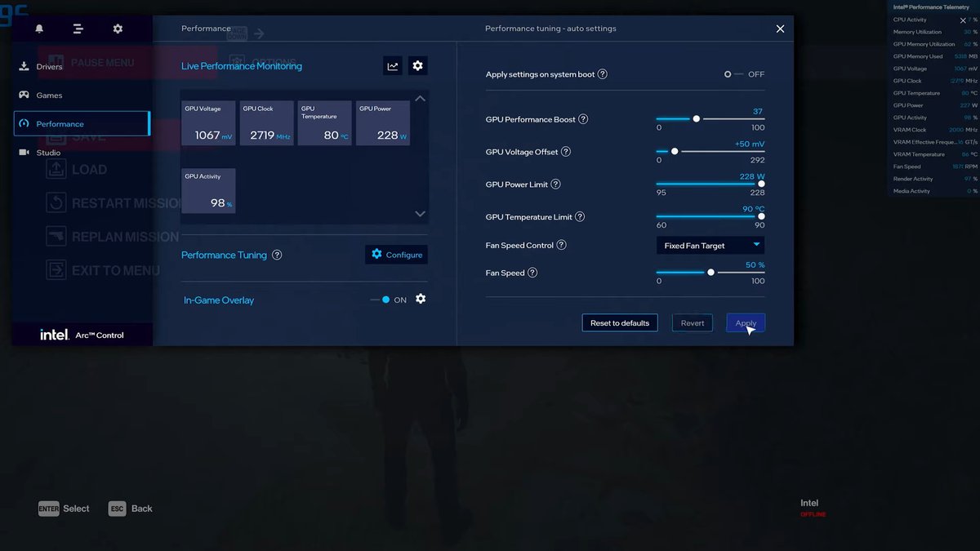Open the Fixed Fan Target dropdown
The height and width of the screenshot is (551, 980).
click(x=710, y=246)
